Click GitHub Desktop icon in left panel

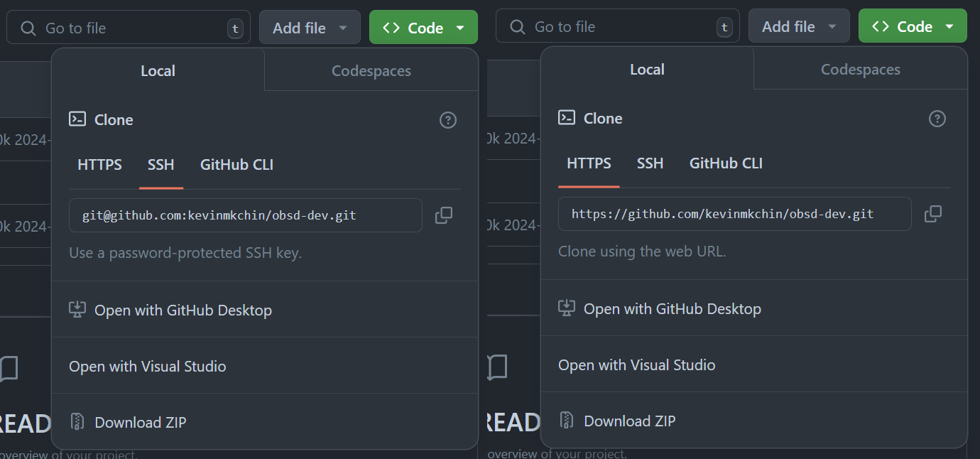point(77,310)
